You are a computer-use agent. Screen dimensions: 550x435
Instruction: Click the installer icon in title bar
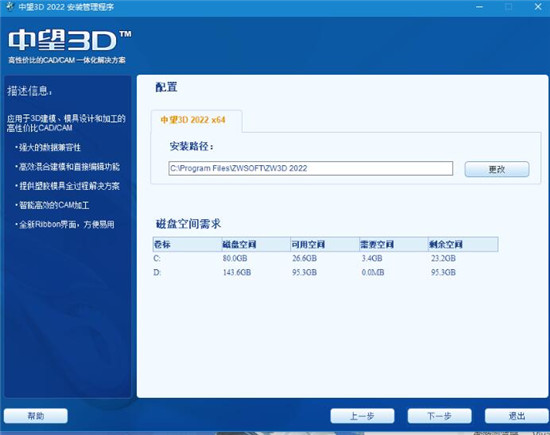click(9, 7)
